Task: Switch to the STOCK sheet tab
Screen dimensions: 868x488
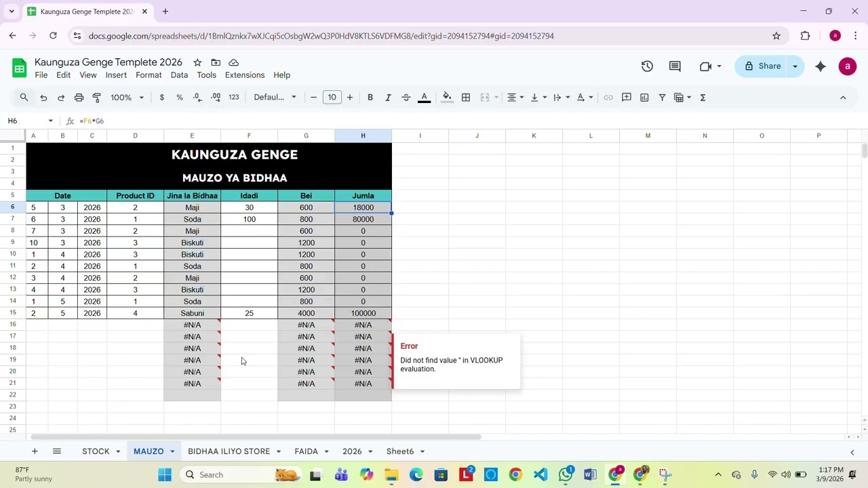Action: [x=96, y=451]
